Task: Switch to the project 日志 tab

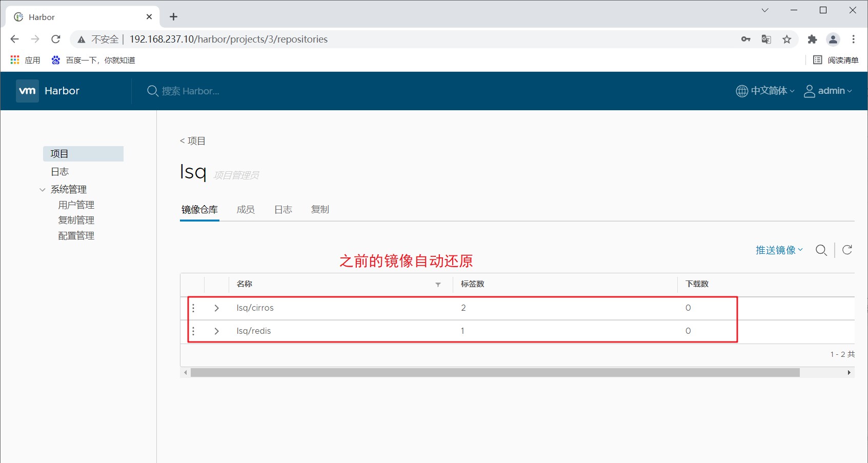Action: (283, 210)
